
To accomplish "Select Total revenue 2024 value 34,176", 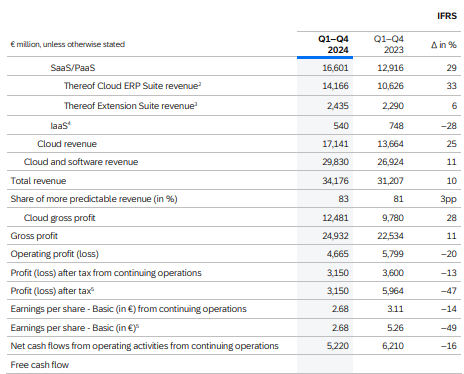I will [x=335, y=181].
